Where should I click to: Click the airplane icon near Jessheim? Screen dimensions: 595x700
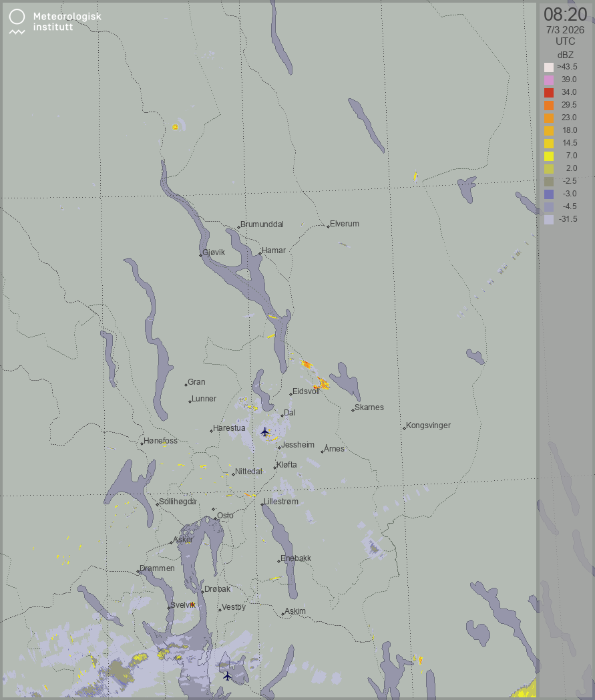tap(265, 431)
